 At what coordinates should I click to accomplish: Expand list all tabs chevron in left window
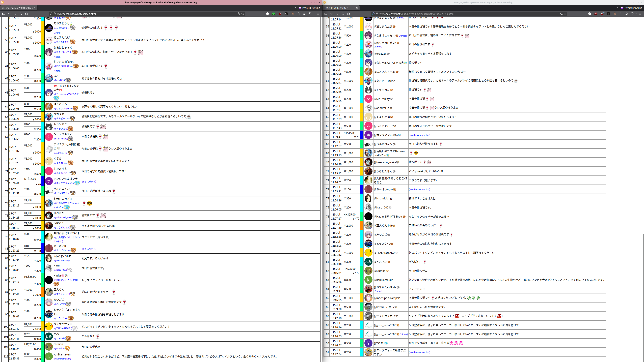point(294,8)
